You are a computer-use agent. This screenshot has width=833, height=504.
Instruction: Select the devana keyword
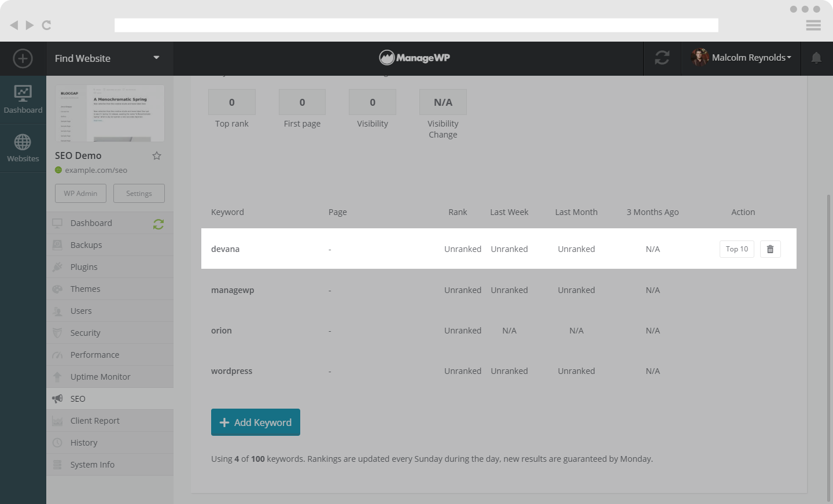[225, 249]
